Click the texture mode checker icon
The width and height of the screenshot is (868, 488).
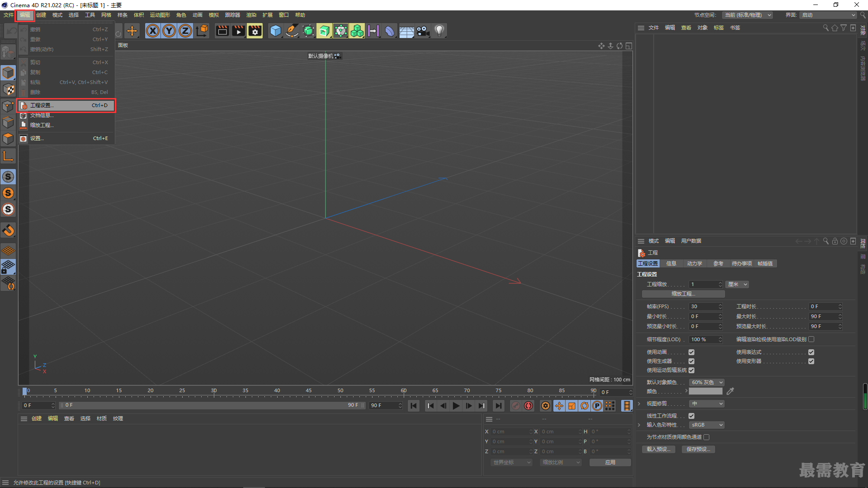[8, 89]
